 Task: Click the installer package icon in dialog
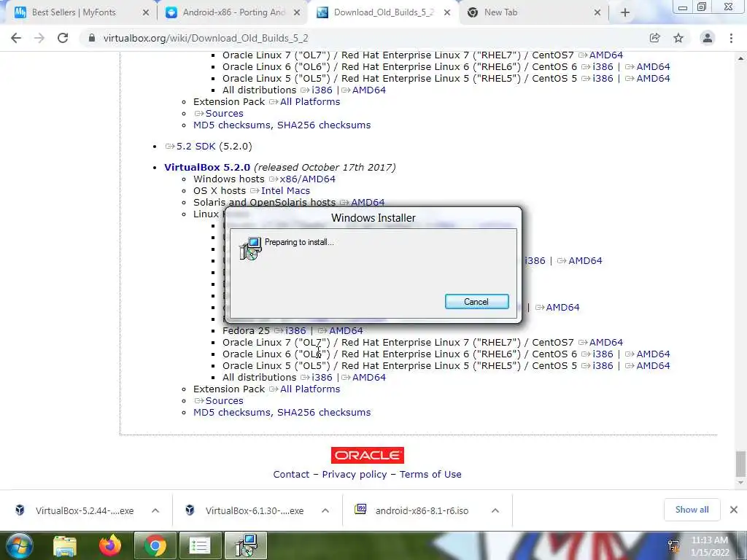tap(251, 248)
